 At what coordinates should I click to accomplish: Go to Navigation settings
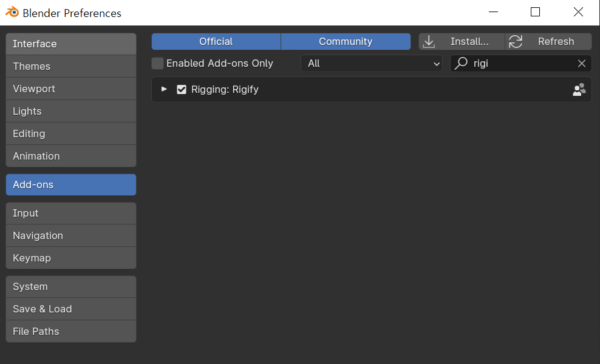tap(71, 235)
